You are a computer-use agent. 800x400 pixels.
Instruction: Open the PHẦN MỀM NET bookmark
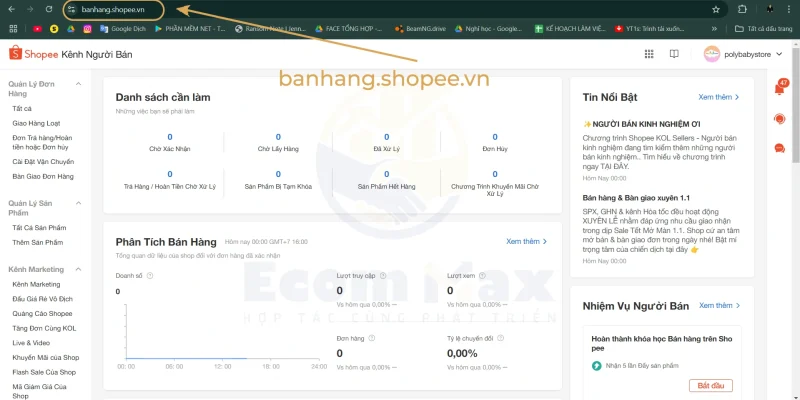[190, 29]
